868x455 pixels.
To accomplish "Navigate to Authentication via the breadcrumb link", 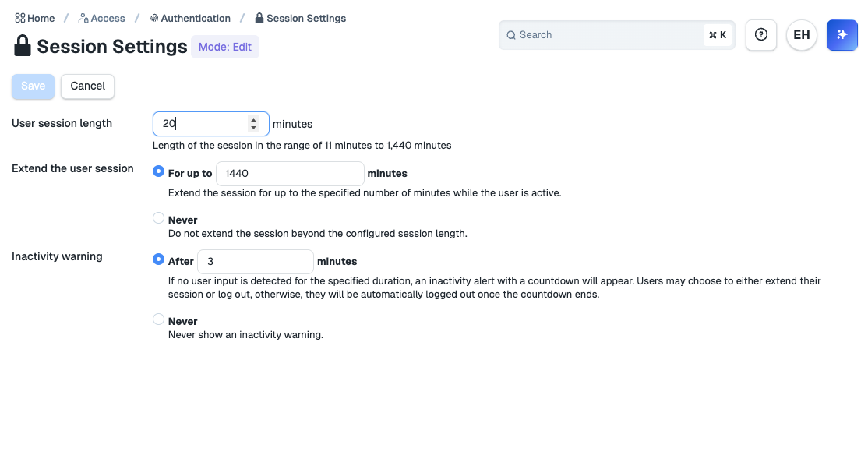I will 197,17.
